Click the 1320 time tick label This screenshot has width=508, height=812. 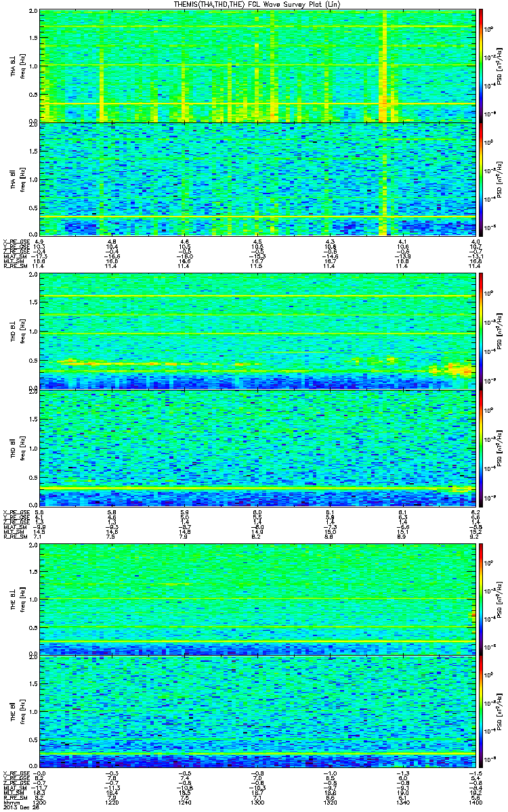coord(330,802)
